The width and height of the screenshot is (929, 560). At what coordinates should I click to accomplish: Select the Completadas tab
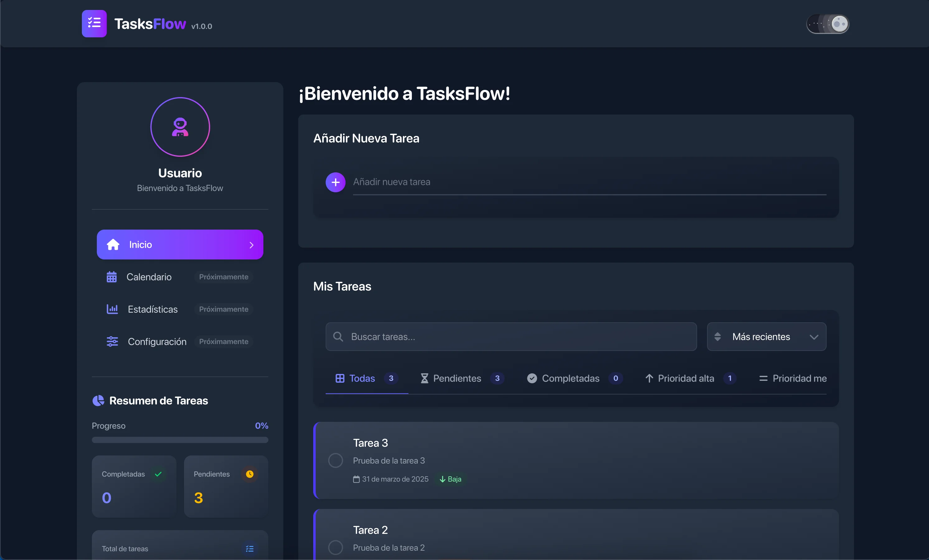(x=570, y=378)
